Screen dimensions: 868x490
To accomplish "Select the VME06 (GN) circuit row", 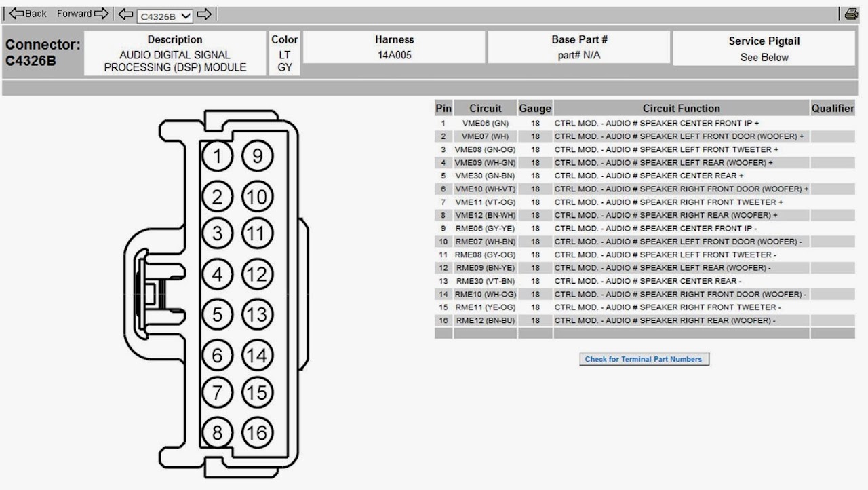I will 644,124.
